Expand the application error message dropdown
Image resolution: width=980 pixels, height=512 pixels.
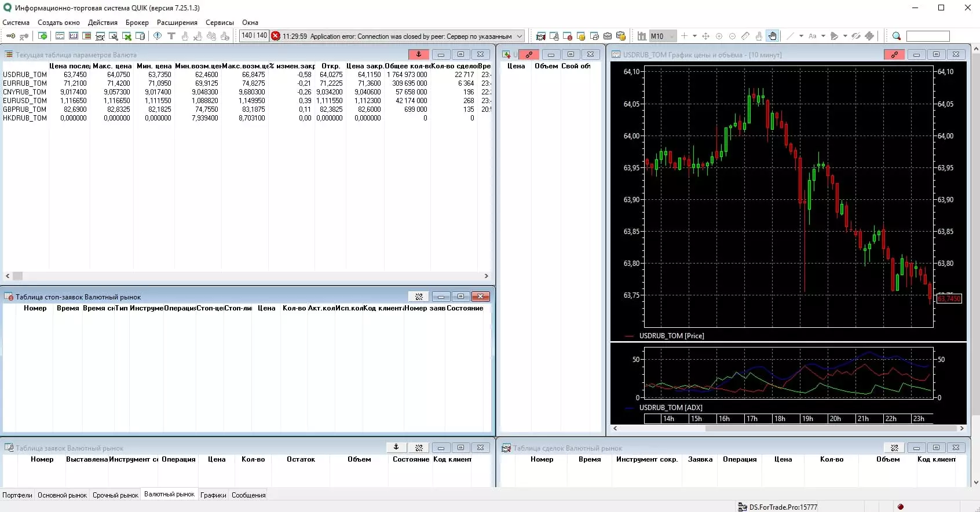coord(520,36)
